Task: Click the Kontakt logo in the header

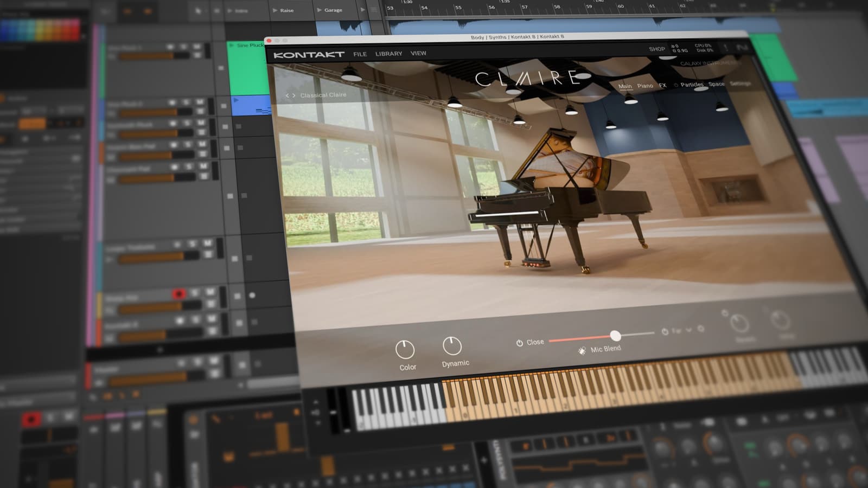Action: (x=309, y=54)
